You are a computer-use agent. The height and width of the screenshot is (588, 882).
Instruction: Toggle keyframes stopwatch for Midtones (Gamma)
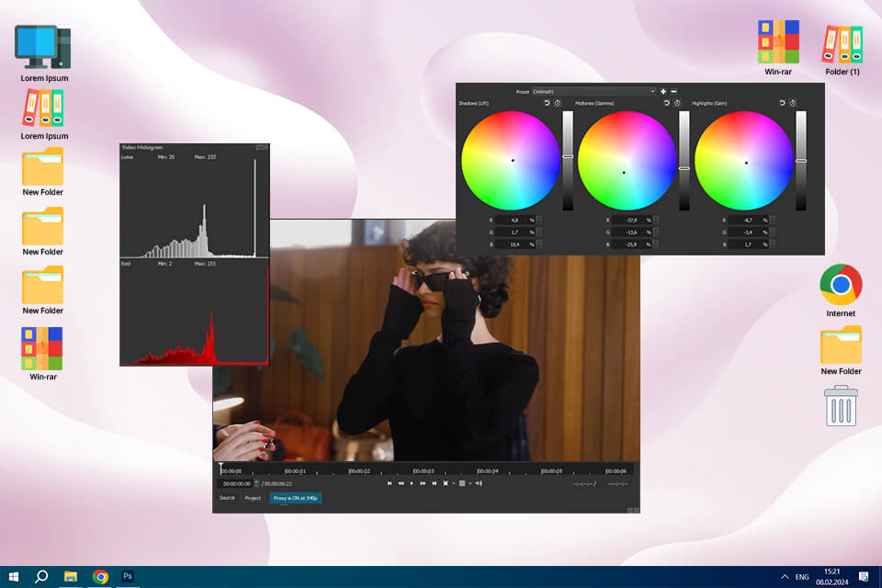pos(677,103)
